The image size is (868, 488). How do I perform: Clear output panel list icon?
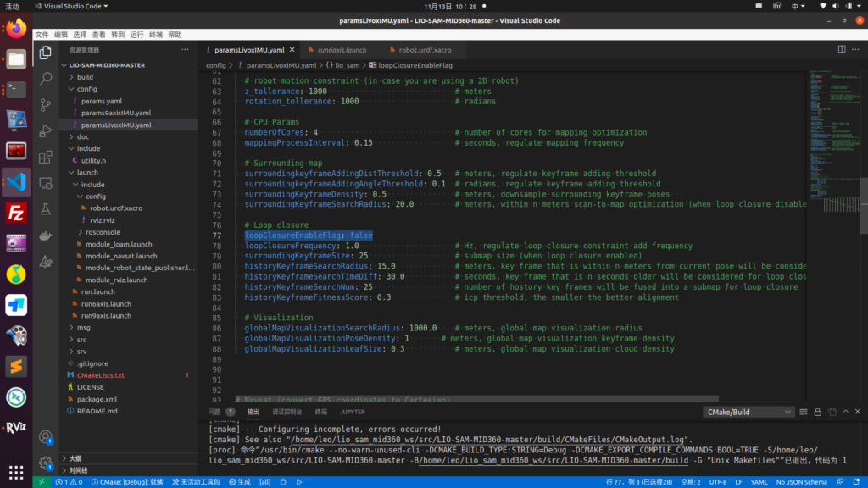pos(804,412)
